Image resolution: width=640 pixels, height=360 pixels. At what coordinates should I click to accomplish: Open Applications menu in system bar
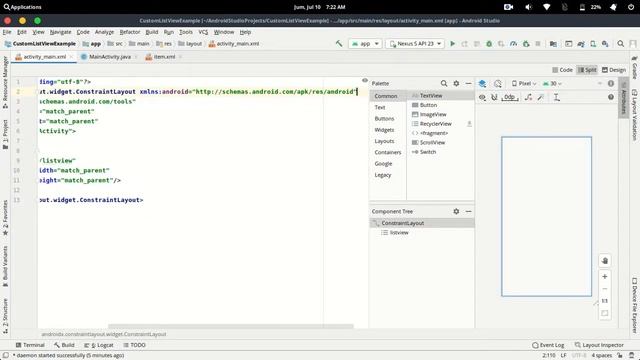[23, 7]
